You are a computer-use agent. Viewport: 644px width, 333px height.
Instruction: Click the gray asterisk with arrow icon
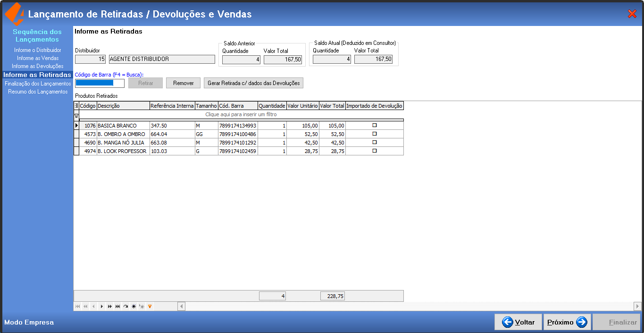tap(142, 307)
